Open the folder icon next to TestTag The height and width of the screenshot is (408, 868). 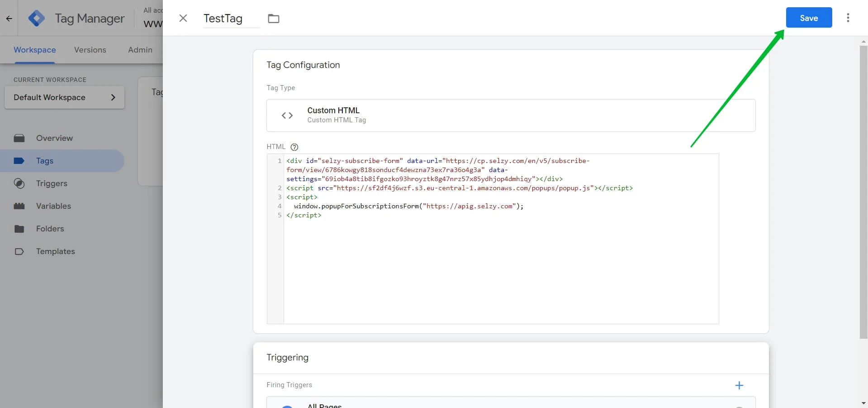[x=274, y=19]
